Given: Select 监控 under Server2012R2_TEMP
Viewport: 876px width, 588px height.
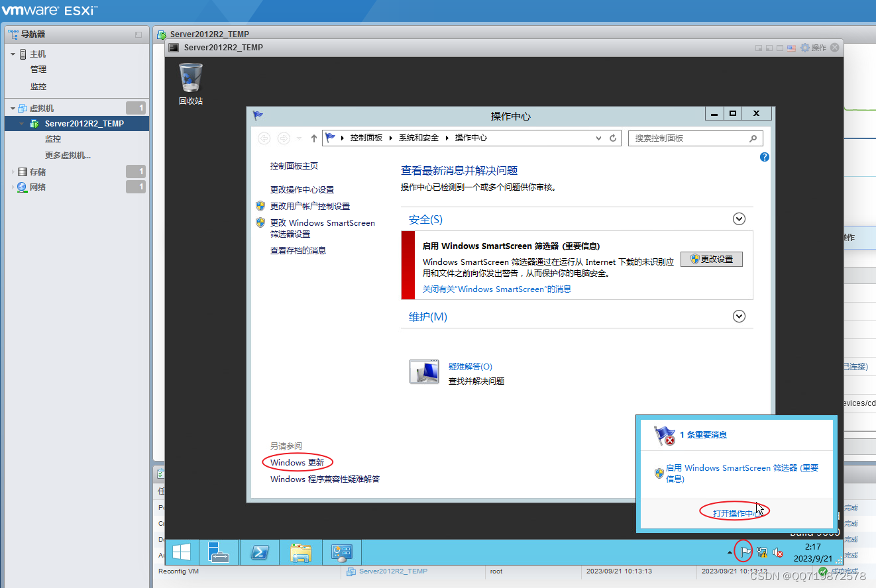Looking at the screenshot, I should coord(53,139).
